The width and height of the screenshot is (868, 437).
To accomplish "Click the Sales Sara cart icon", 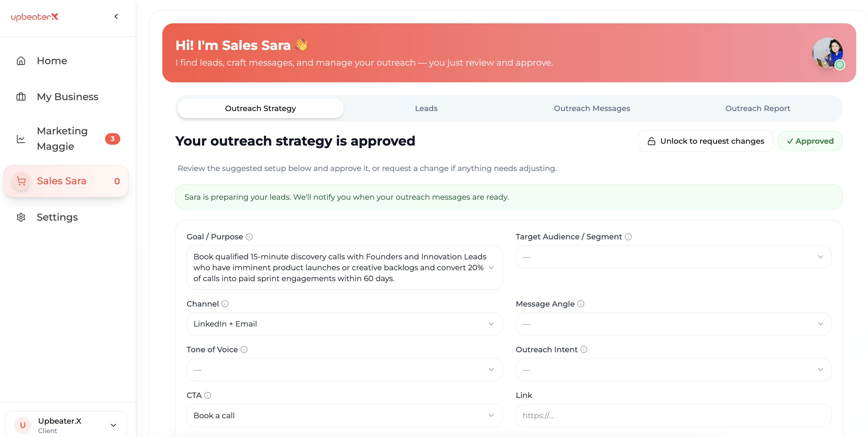I will pyautogui.click(x=21, y=181).
